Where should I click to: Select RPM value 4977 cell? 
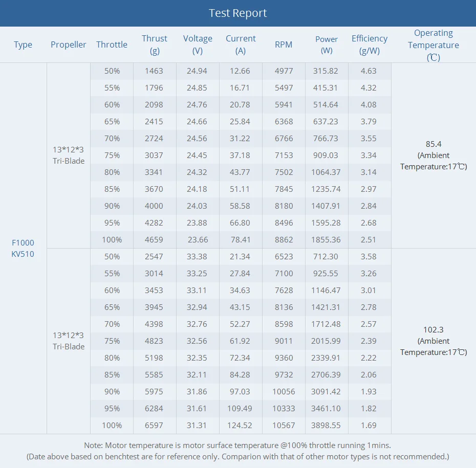[284, 71]
